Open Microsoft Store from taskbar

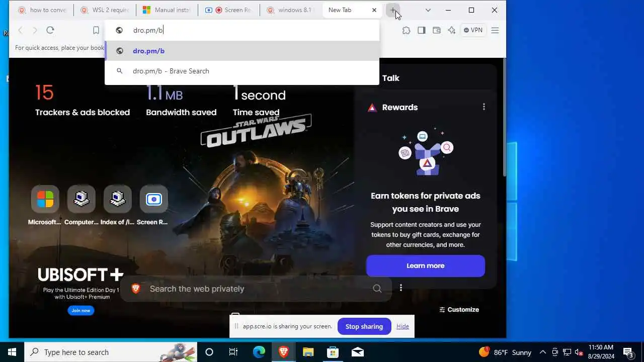[x=333, y=352]
